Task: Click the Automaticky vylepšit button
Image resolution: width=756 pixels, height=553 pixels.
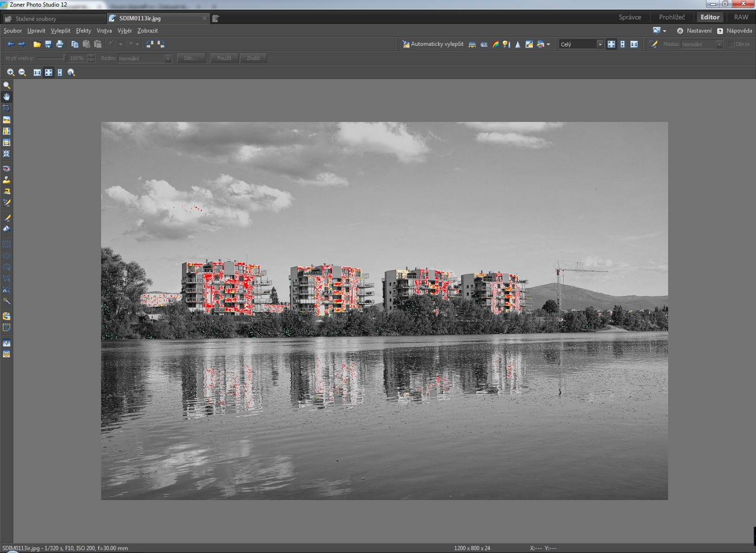Action: pyautogui.click(x=433, y=44)
